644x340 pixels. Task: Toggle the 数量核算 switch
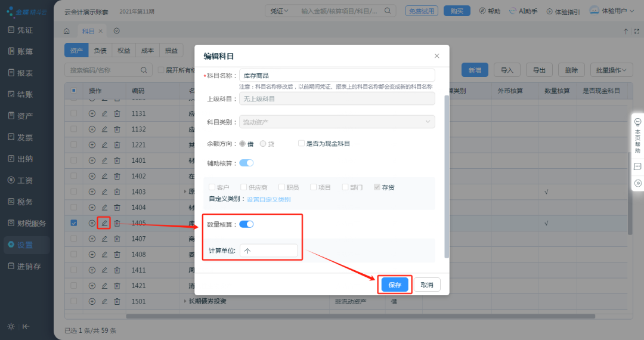coord(246,224)
